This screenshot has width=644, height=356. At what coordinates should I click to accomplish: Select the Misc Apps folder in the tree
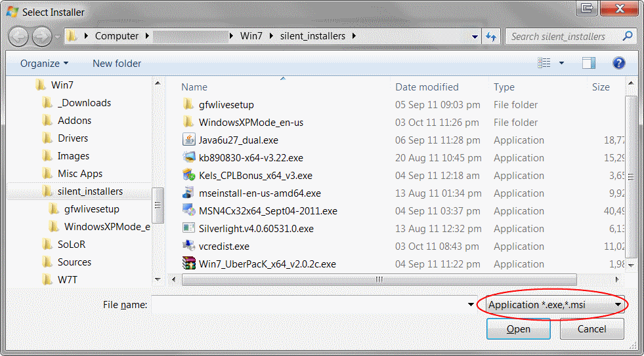pos(79,174)
